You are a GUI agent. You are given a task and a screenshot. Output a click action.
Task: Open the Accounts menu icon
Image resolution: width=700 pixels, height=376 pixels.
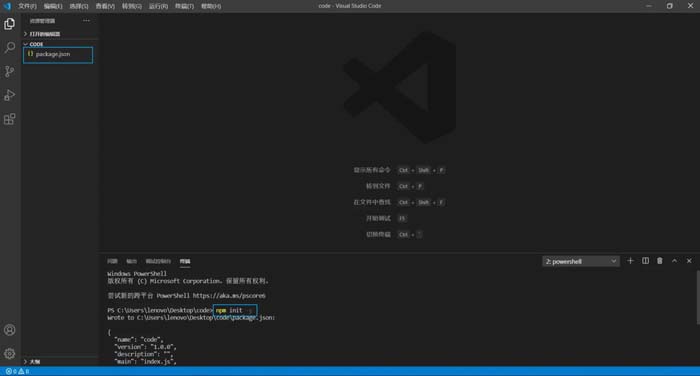pyautogui.click(x=9, y=330)
